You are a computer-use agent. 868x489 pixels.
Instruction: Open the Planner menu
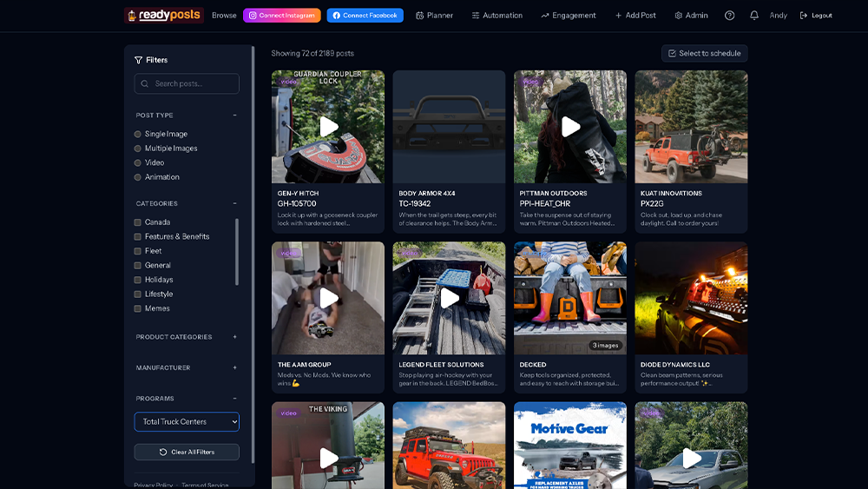click(x=435, y=16)
